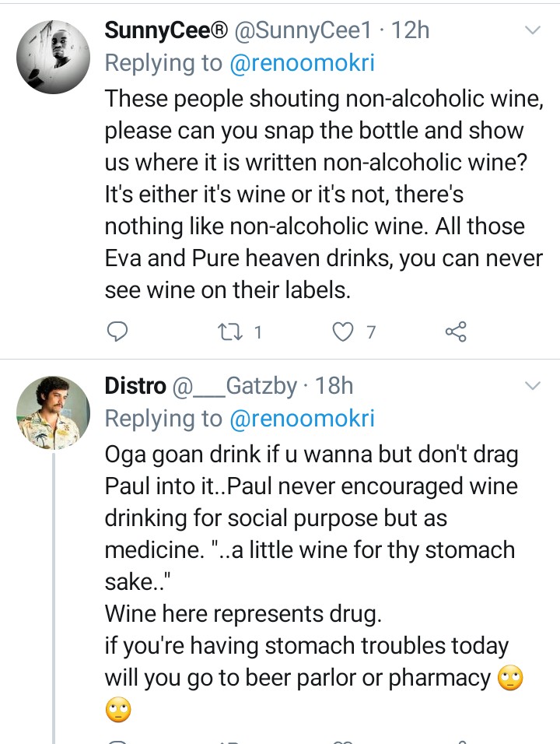Open @renoomokri link in SunnyCee's reply
Image resolution: width=560 pixels, height=744 pixels.
pos(302,63)
